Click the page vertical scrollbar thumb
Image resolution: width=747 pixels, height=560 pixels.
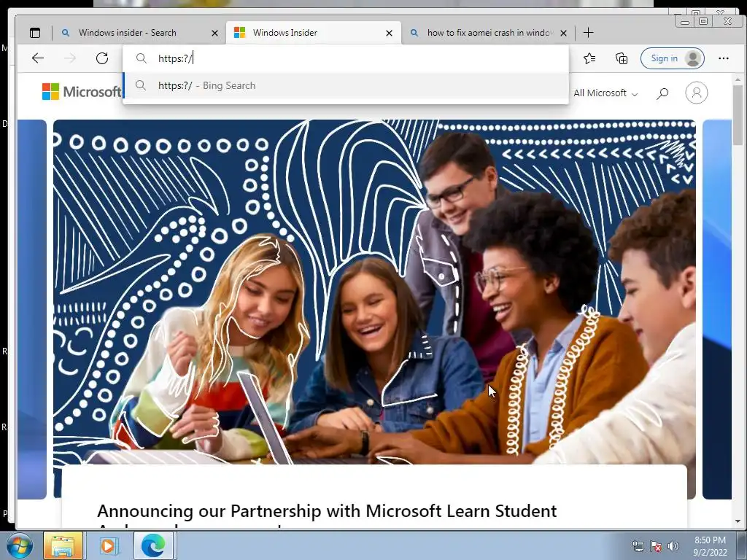pos(738,117)
